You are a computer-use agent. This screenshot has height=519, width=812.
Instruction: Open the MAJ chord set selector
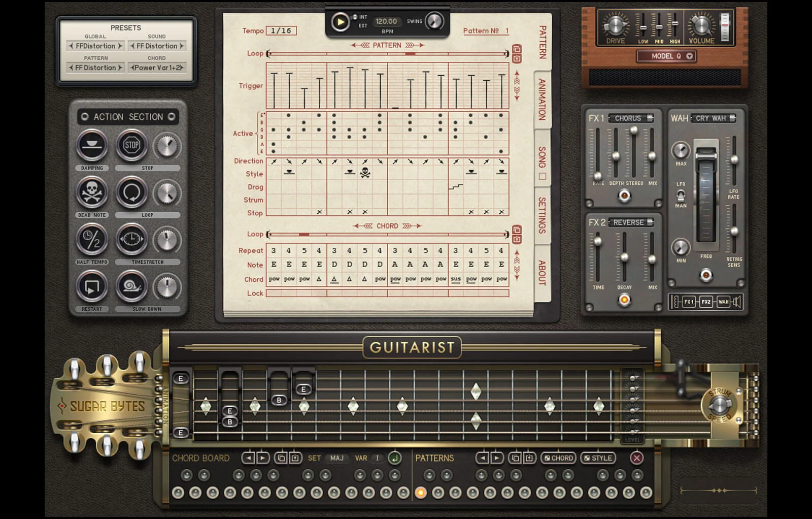[337, 458]
